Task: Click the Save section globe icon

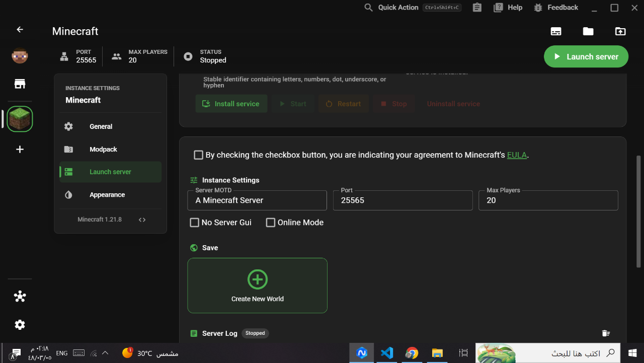Action: pos(194,248)
